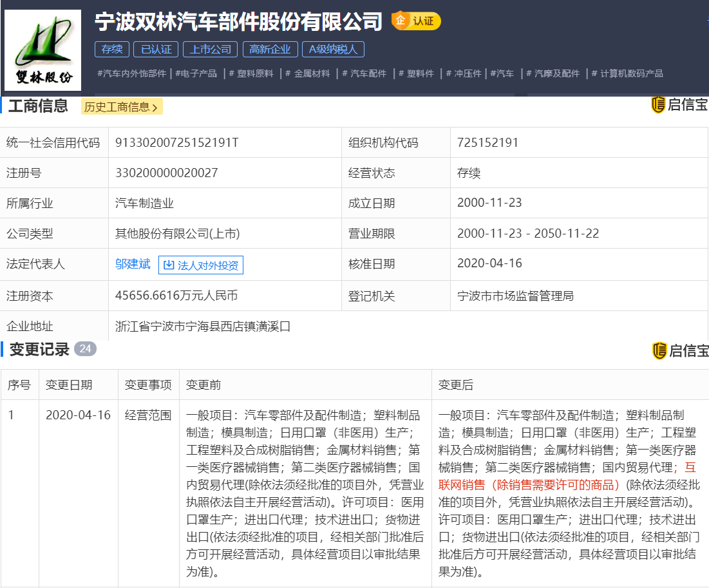The width and height of the screenshot is (709, 588).
Task: Select organization code 725152191
Action: click(x=487, y=142)
